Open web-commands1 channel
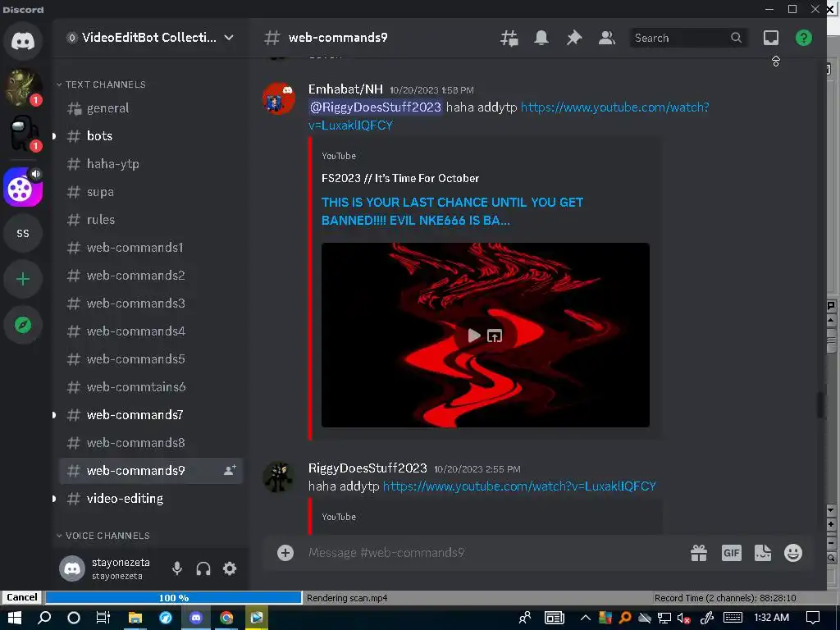The image size is (840, 630). (151, 248)
